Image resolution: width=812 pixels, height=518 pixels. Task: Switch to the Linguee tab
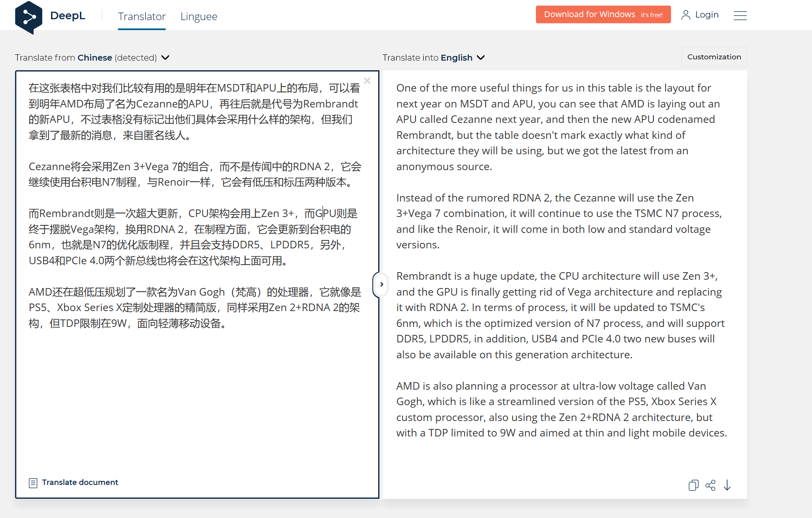coord(199,16)
